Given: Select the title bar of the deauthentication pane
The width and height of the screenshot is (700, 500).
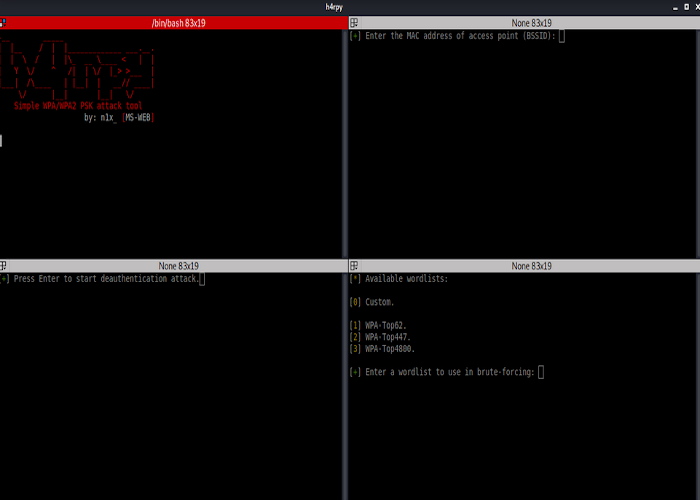Looking at the screenshot, I should click(177, 266).
